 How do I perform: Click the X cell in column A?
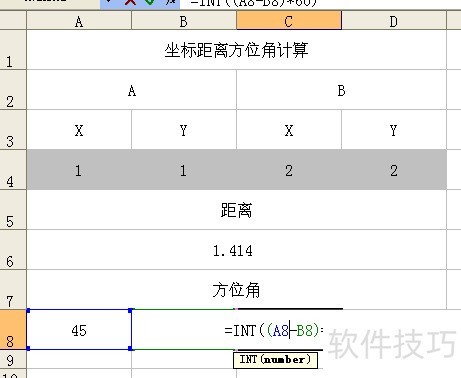pyautogui.click(x=79, y=130)
